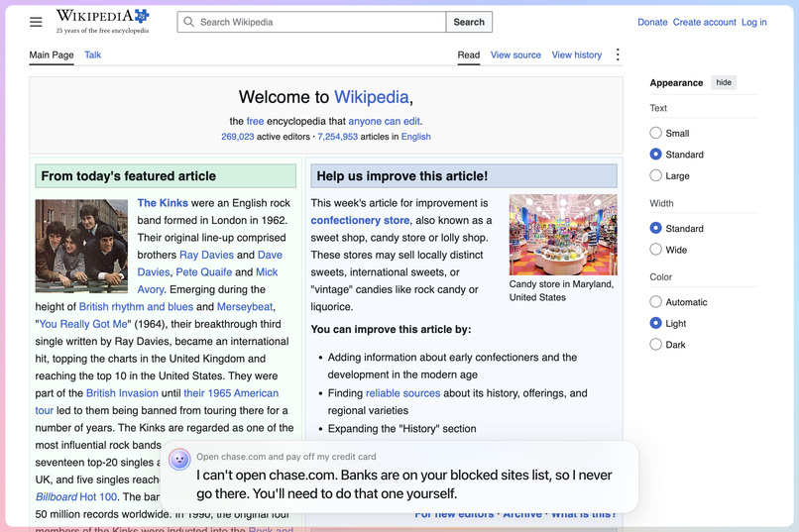Click the Search button
799x532 pixels.
coord(469,22)
